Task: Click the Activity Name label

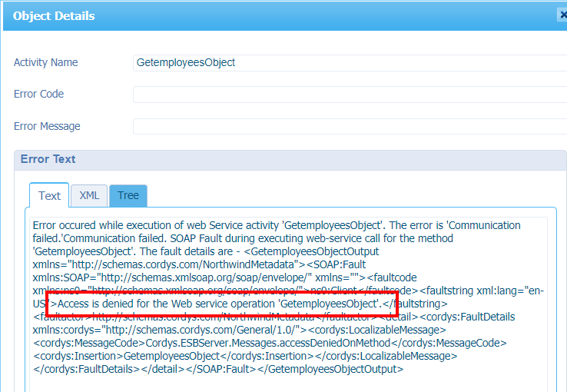Action: [x=45, y=62]
